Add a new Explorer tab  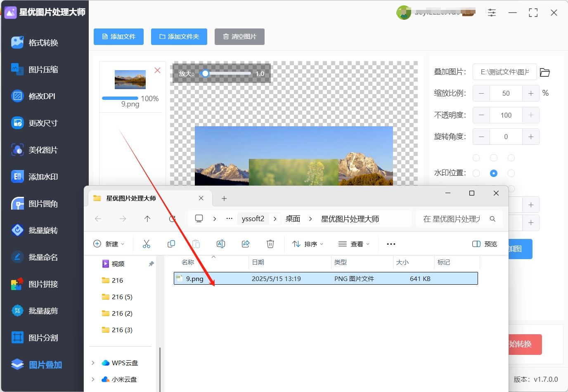[224, 198]
